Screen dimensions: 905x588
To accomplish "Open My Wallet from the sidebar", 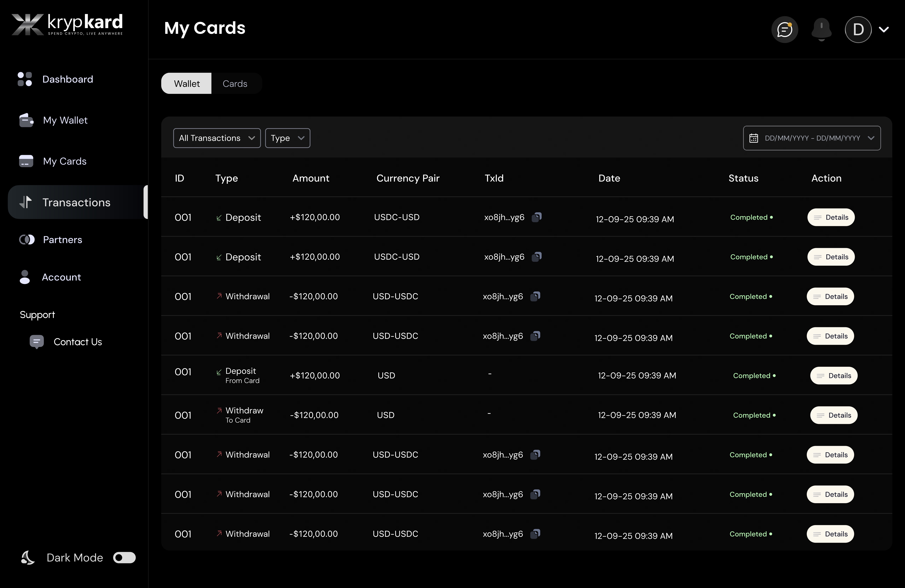I will coord(65,120).
